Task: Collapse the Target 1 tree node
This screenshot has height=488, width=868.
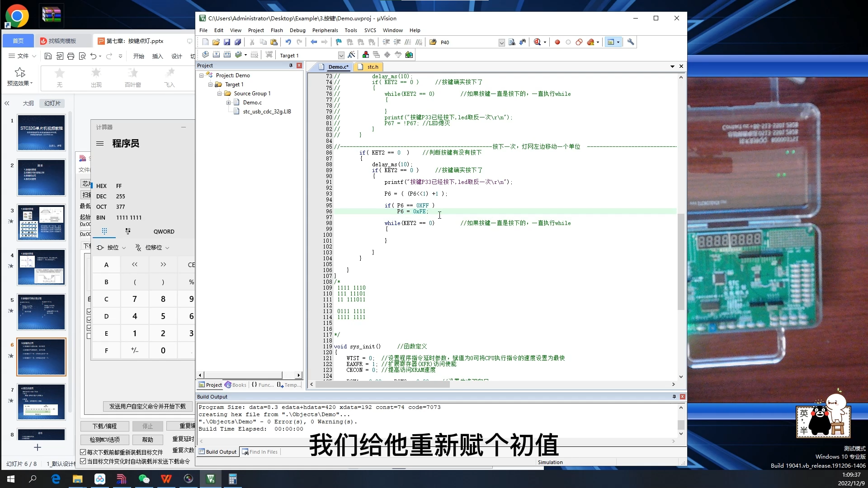Action: coord(210,84)
